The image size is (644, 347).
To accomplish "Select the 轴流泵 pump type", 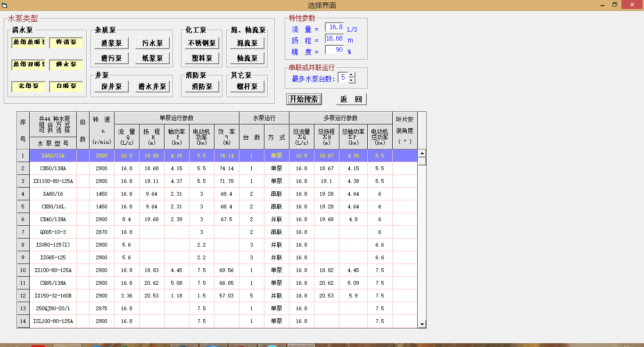I will coord(248,58).
